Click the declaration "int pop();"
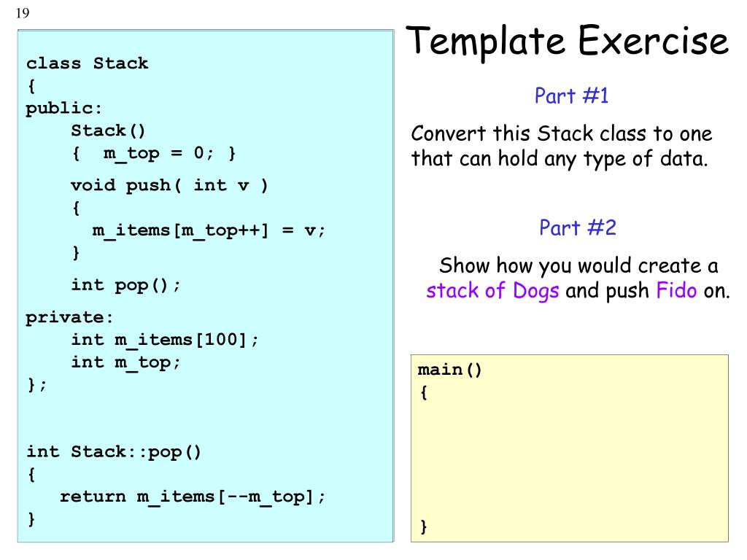This screenshot has height=560, width=747. [x=125, y=285]
